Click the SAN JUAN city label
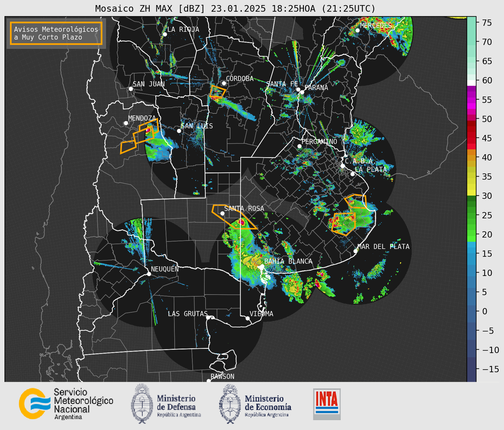This screenshot has height=430, width=504. (x=148, y=84)
